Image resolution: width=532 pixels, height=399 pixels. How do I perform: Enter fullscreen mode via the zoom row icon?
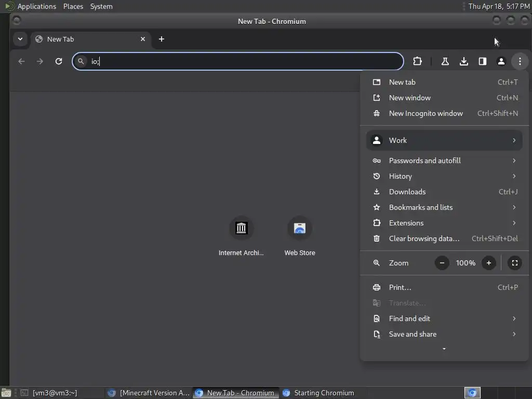tap(515, 263)
